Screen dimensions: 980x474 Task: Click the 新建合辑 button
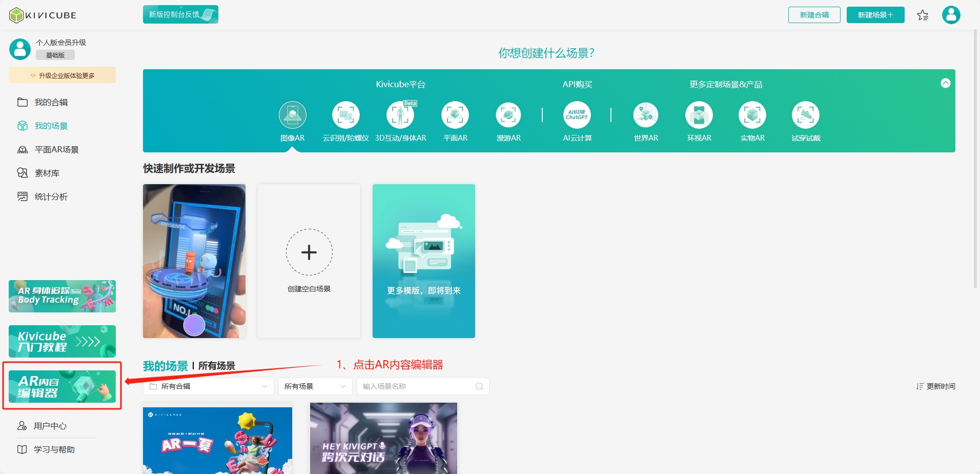tap(814, 15)
